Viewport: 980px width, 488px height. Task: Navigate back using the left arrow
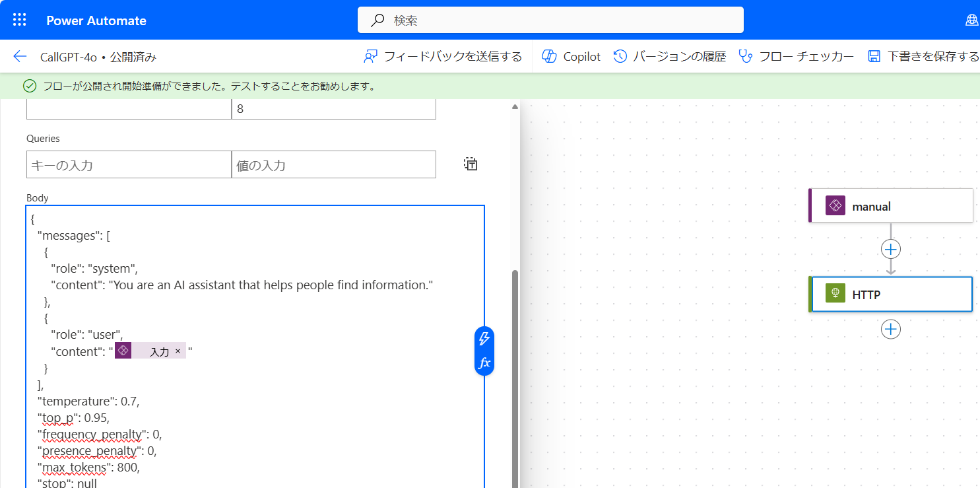point(18,56)
